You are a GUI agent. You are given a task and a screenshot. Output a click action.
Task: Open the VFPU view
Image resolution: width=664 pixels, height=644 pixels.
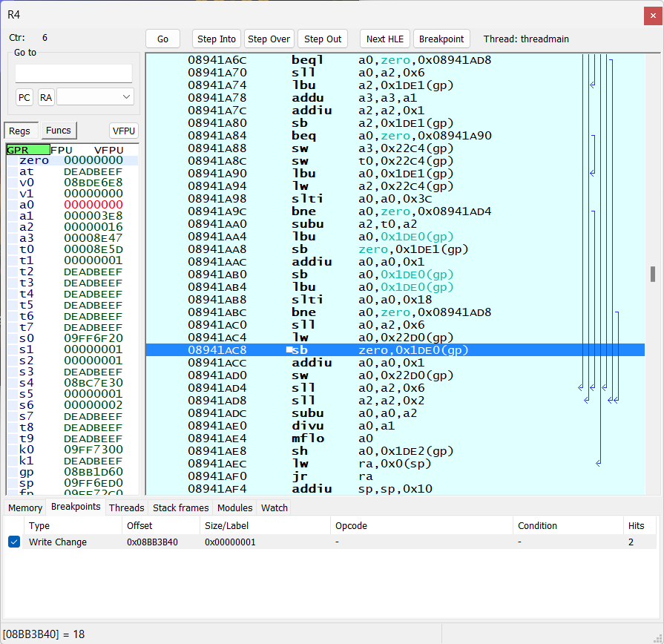click(x=124, y=131)
